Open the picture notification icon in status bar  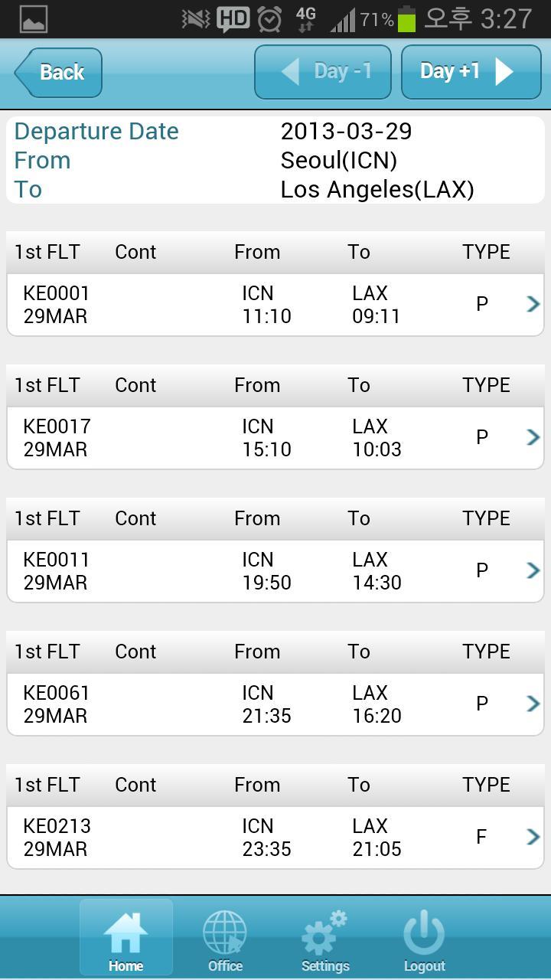pyautogui.click(x=34, y=19)
